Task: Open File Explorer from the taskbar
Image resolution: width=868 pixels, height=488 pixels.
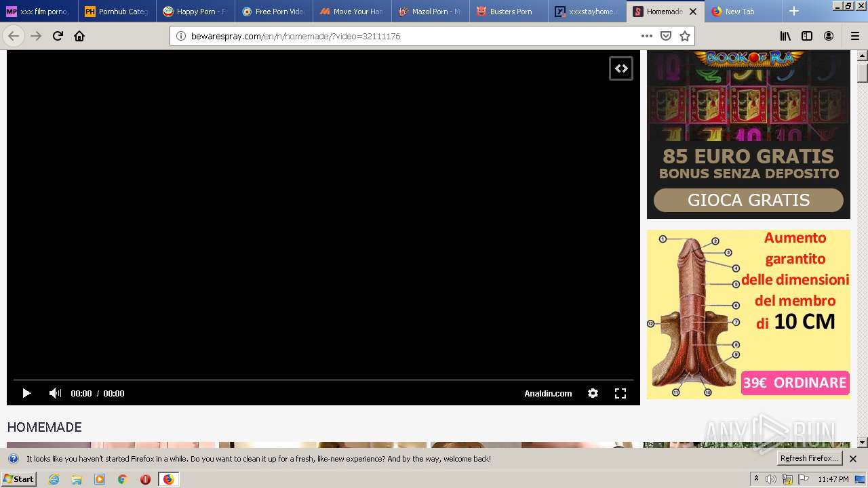Action: click(77, 479)
